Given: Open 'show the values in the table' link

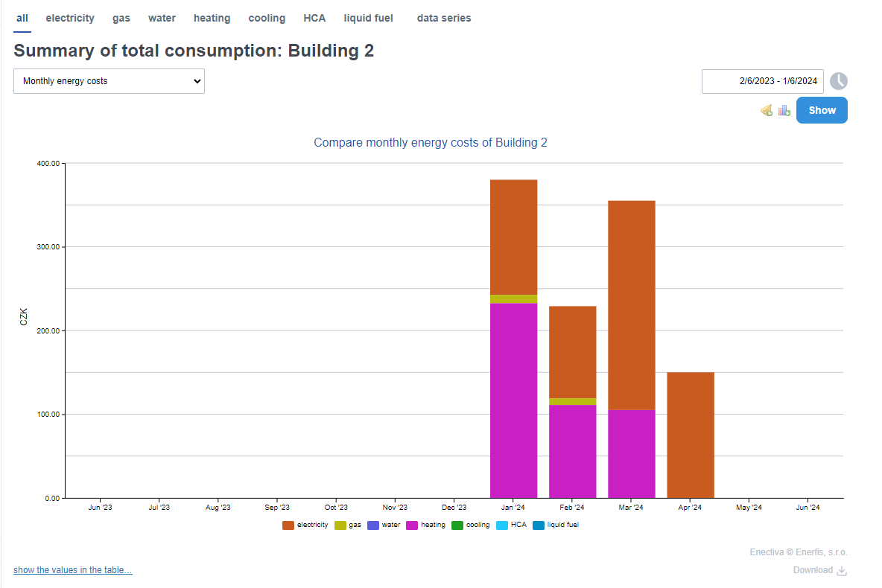Looking at the screenshot, I should 73,570.
